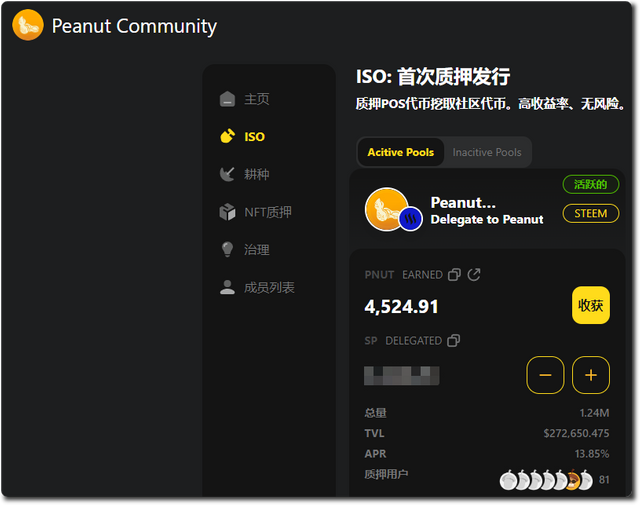
Task: Click the 质押用户 avatar group
Action: (x=546, y=479)
